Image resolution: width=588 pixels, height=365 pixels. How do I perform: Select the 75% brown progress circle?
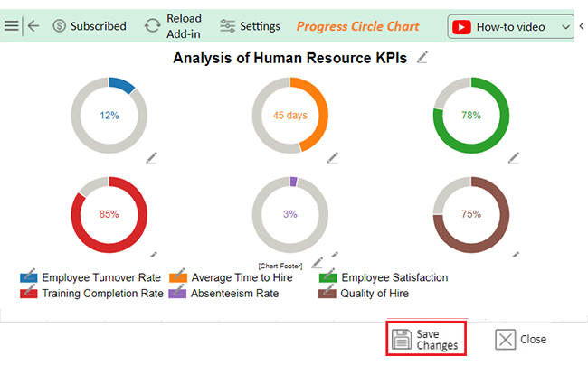(x=471, y=214)
